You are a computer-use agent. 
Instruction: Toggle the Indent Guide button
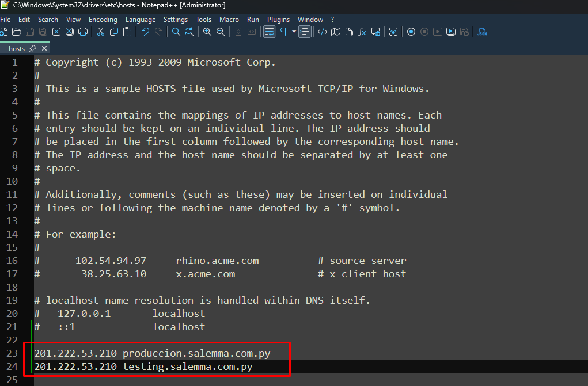coord(305,32)
